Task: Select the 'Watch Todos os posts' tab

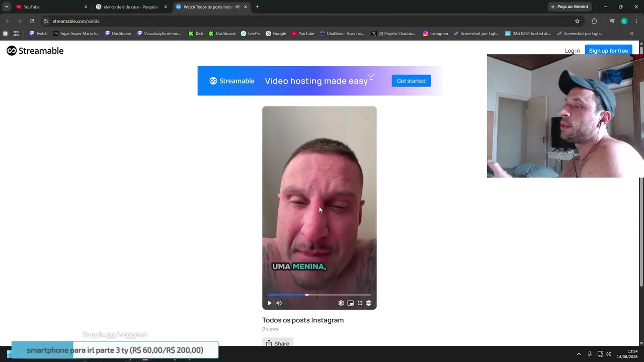Action: coord(207,7)
